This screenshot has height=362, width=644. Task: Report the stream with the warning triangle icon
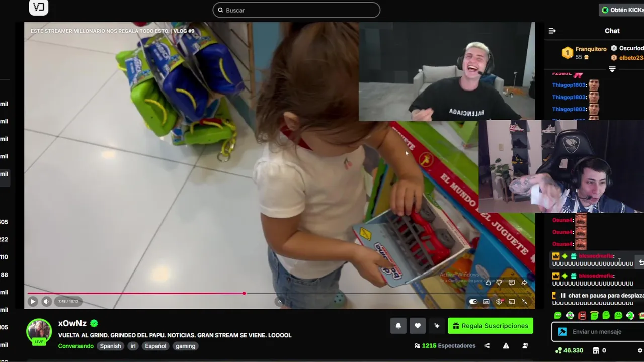pyautogui.click(x=506, y=346)
